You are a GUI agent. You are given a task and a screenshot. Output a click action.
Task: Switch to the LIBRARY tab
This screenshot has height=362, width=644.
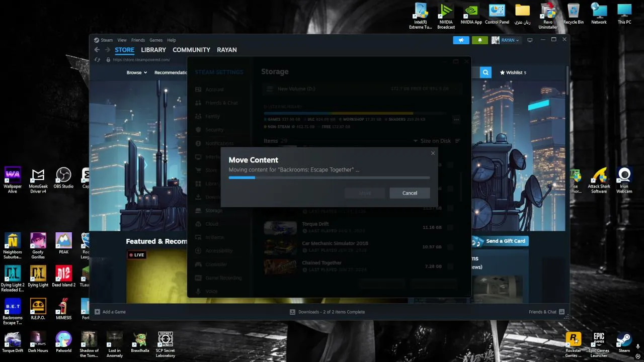coord(153,50)
